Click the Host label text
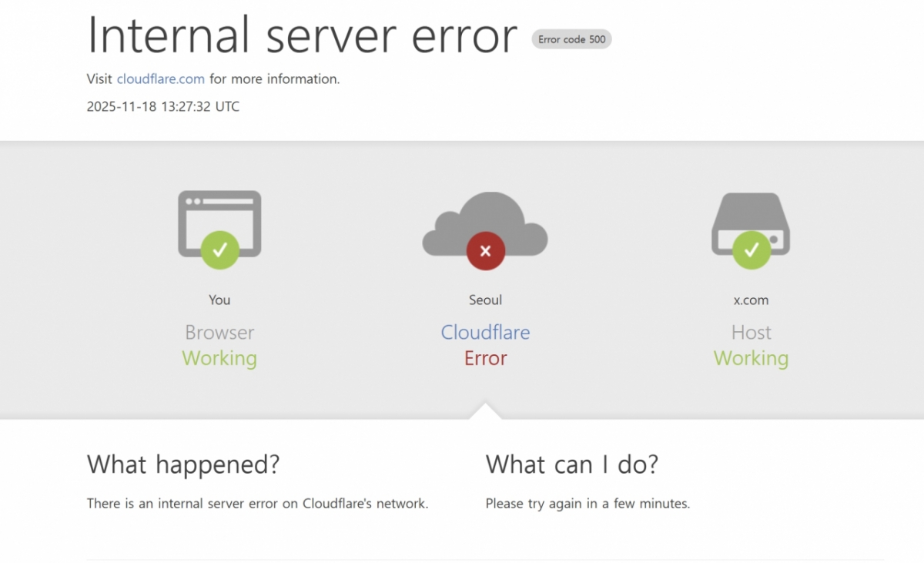Screen dimensions: 924x563 pos(751,333)
